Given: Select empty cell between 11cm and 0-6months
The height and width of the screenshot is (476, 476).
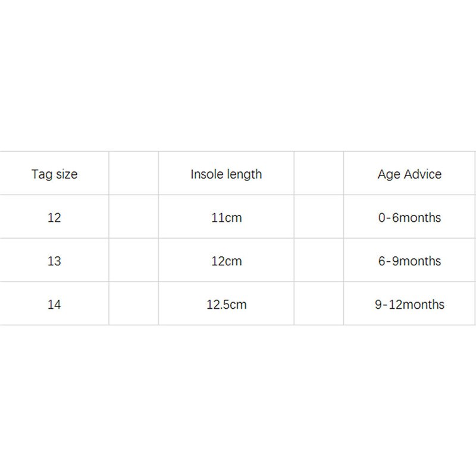Looking at the screenshot, I should 319,217.
